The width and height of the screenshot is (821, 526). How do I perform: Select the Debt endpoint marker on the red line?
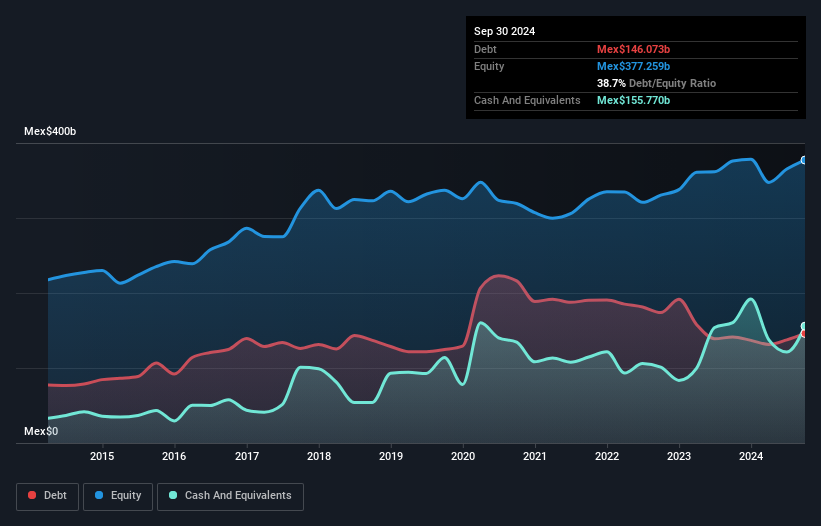804,333
